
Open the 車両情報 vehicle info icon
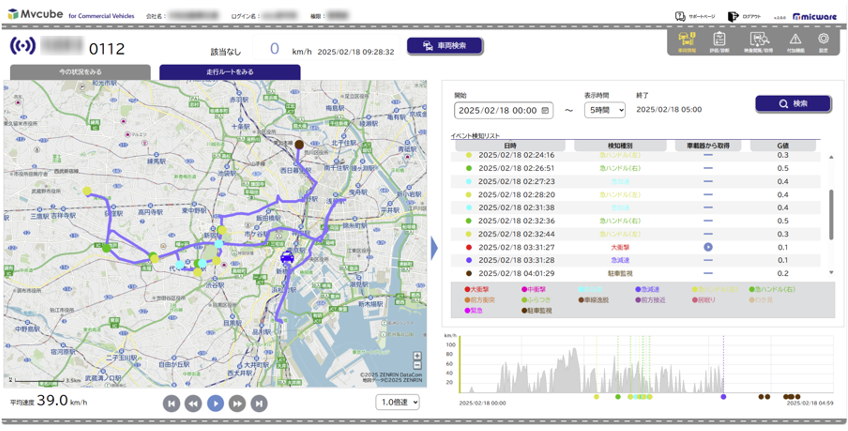[x=687, y=41]
